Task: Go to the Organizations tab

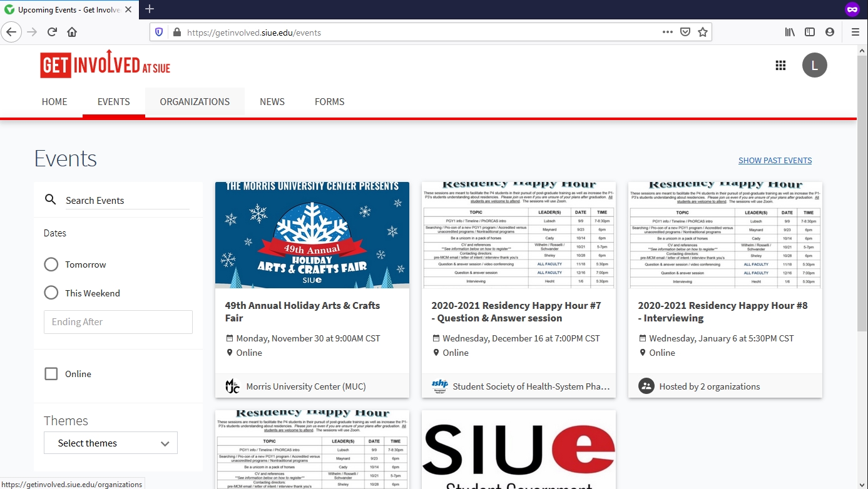Action: (x=195, y=102)
